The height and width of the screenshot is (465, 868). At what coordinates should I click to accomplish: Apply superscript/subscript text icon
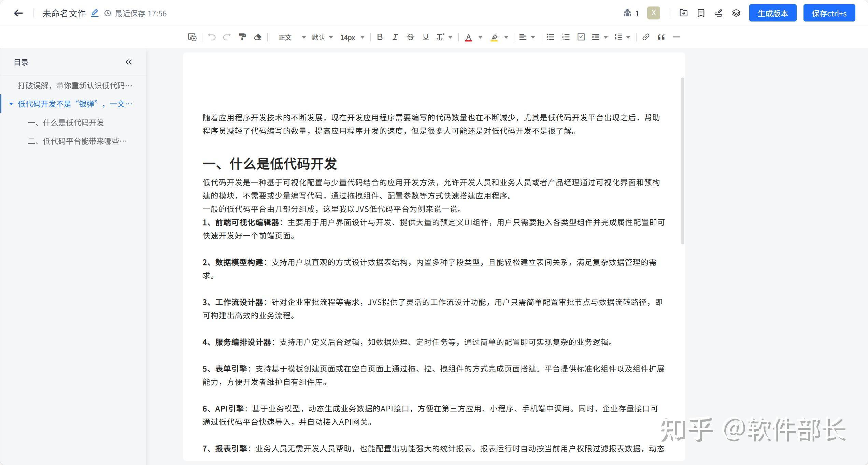[x=440, y=37]
